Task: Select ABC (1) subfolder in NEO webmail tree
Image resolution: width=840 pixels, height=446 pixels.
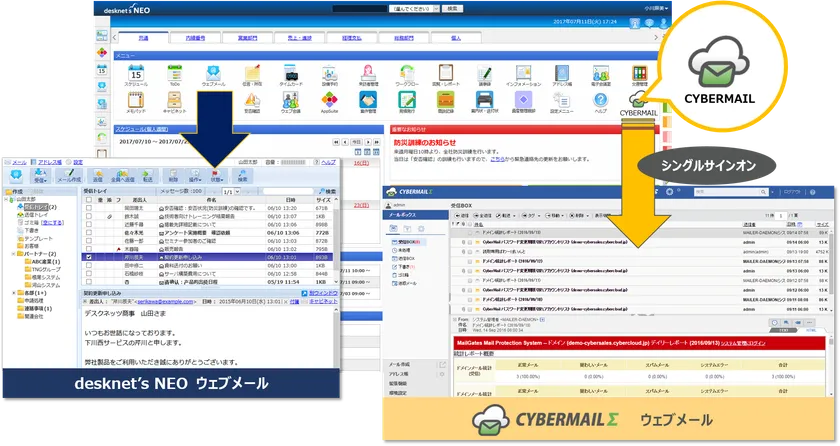Action: click(x=45, y=262)
